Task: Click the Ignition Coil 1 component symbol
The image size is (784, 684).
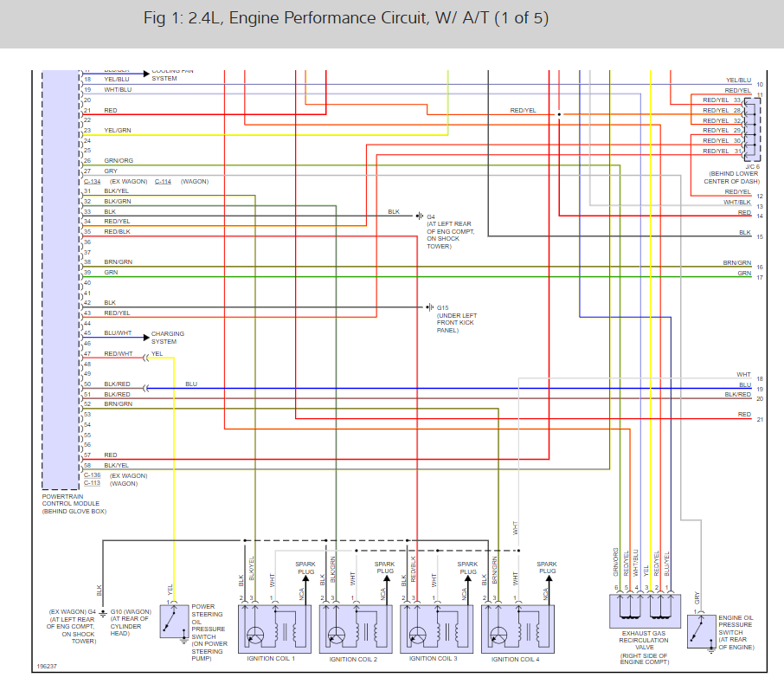Action: (274, 629)
